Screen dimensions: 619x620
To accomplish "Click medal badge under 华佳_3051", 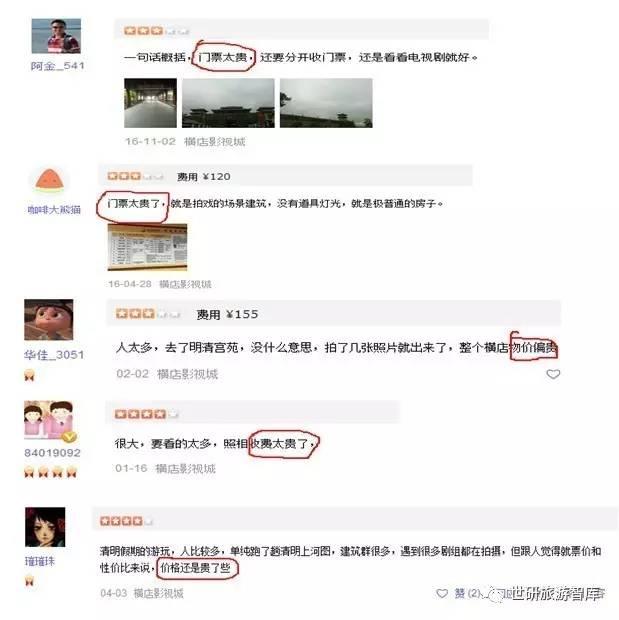I will click(29, 375).
